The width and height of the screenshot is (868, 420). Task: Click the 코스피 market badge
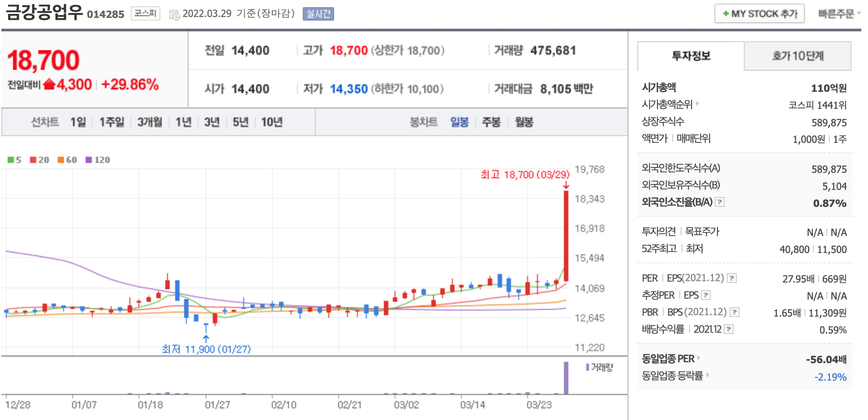146,13
